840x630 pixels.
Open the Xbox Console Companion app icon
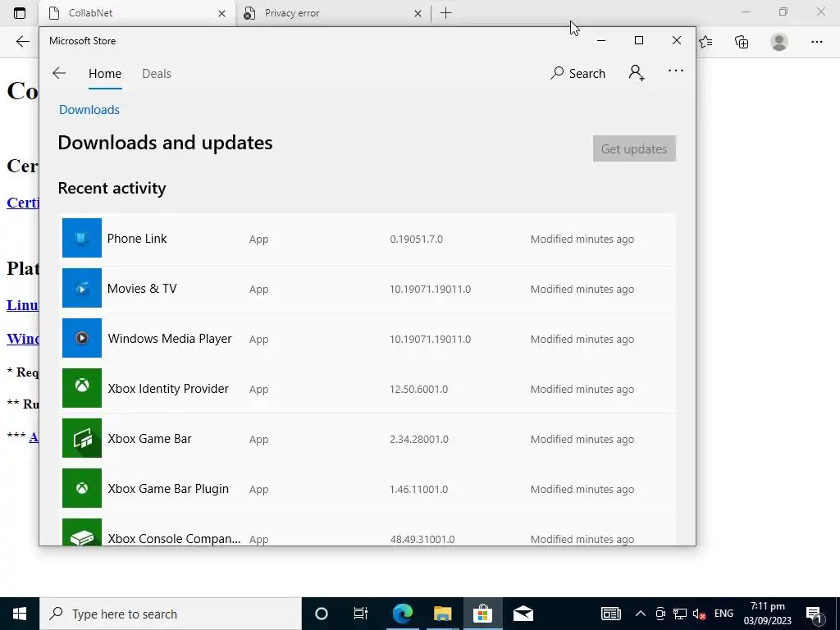(x=82, y=532)
